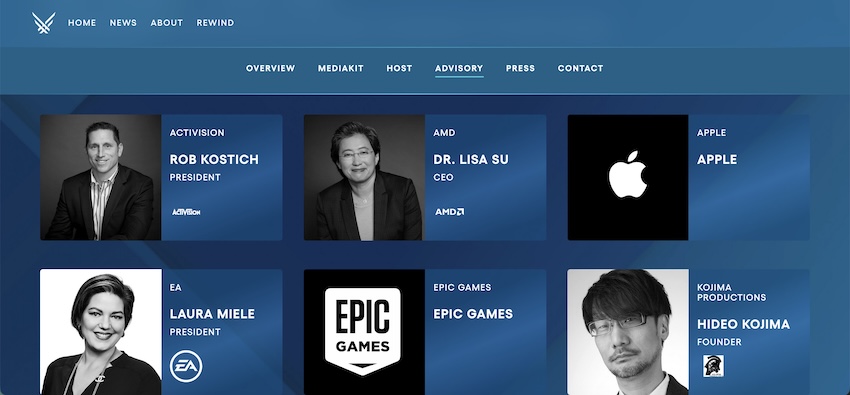This screenshot has height=395, width=850.
Task: Click CEO title under Dr. Lisa Su
Action: [443, 177]
